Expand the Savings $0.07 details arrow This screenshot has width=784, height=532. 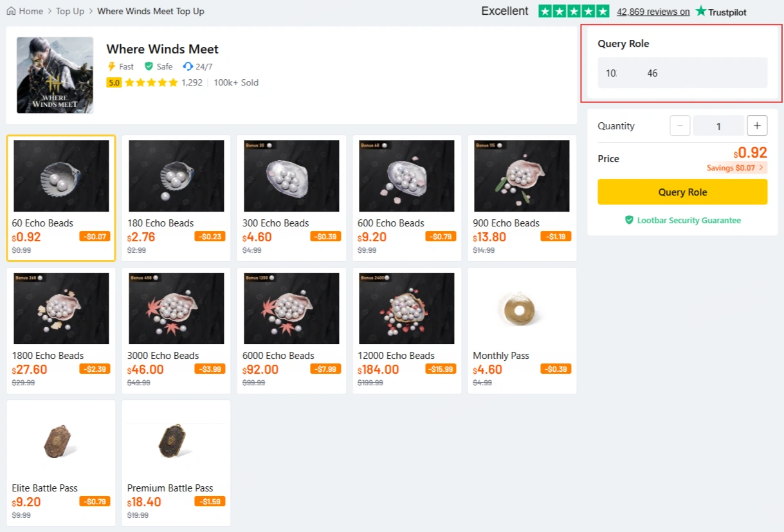point(761,168)
